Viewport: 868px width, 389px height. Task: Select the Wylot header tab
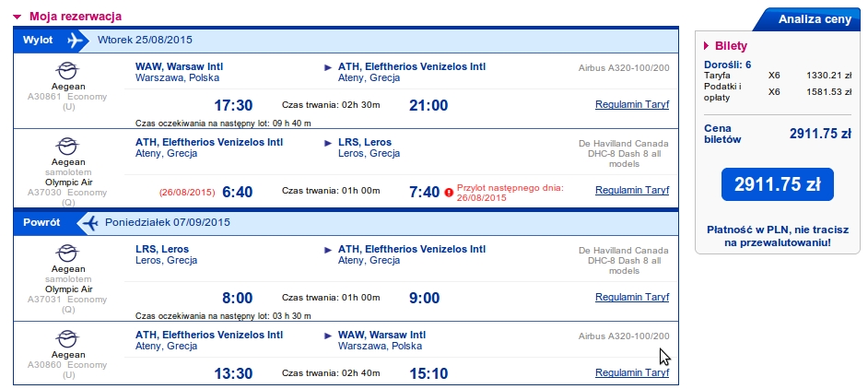click(x=38, y=40)
